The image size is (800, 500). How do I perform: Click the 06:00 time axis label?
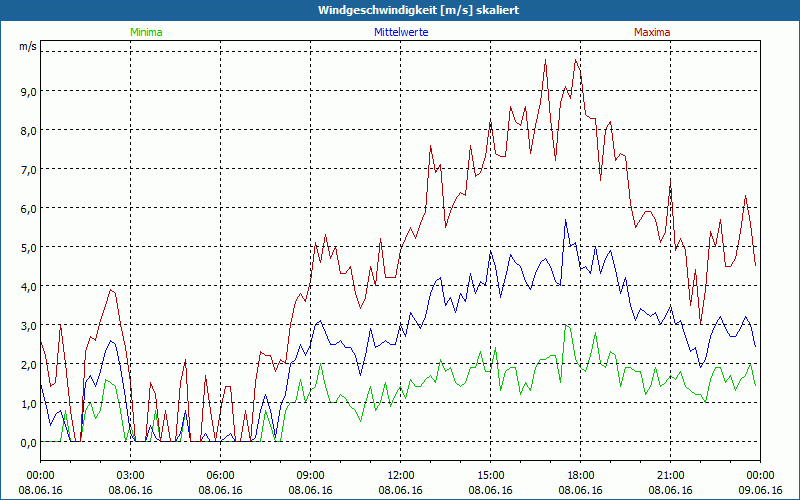coord(220,476)
